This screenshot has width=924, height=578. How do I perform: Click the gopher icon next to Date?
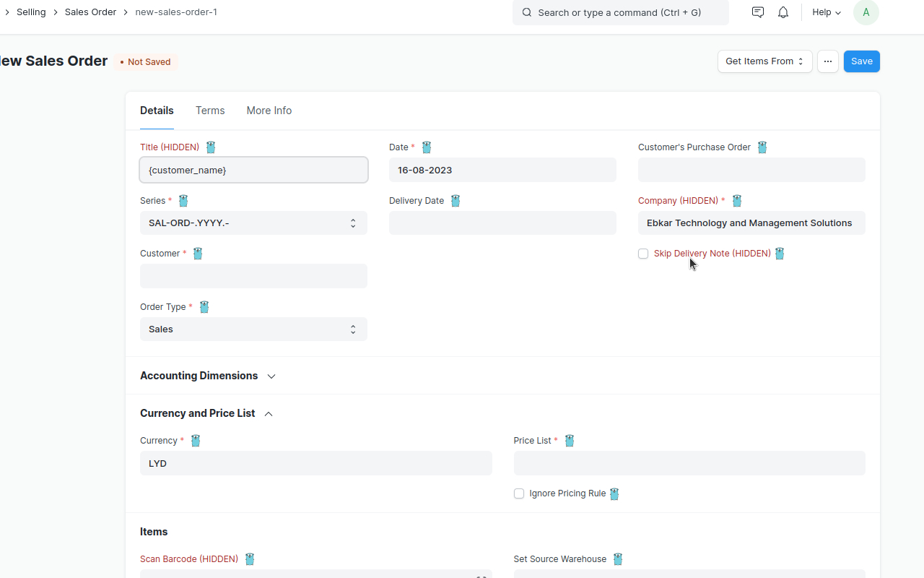pos(427,147)
